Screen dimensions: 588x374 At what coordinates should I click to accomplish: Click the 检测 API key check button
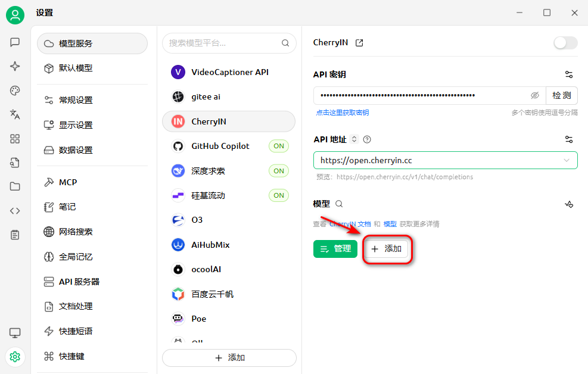[562, 95]
